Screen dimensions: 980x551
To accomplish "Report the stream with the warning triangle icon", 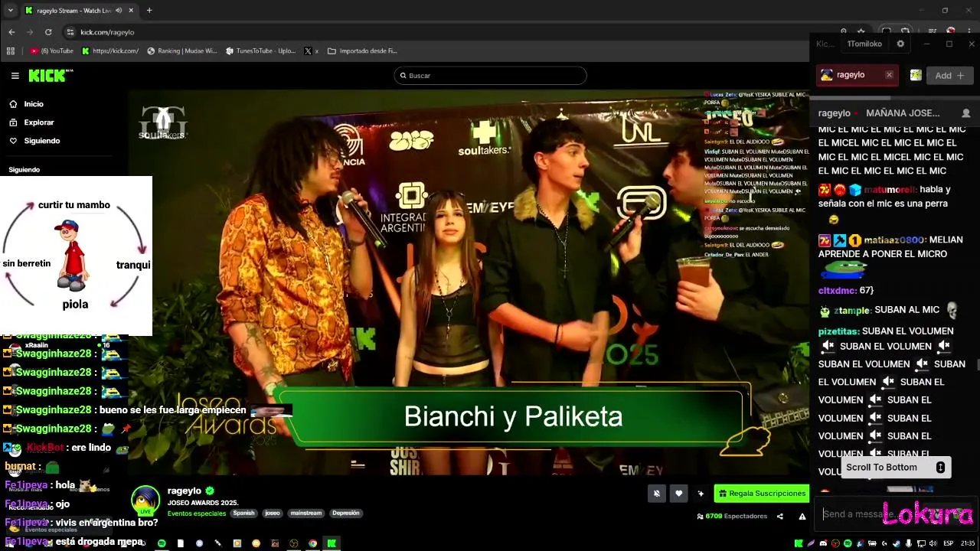I will pos(802,517).
